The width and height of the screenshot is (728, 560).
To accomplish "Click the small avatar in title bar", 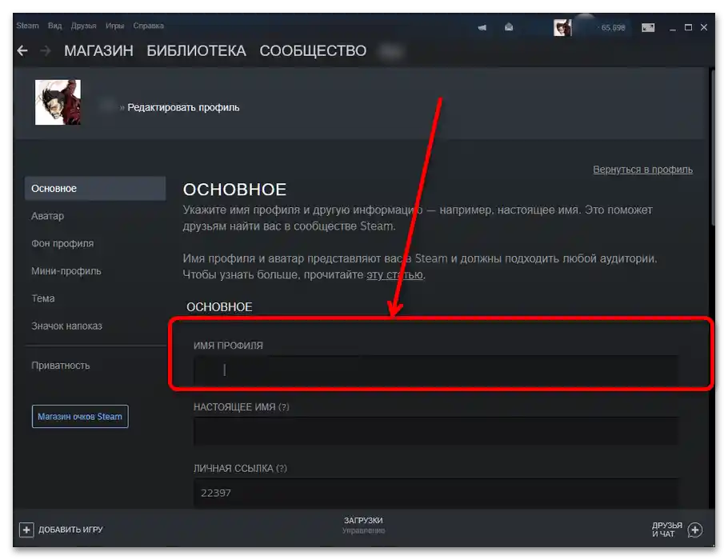I will click(562, 28).
